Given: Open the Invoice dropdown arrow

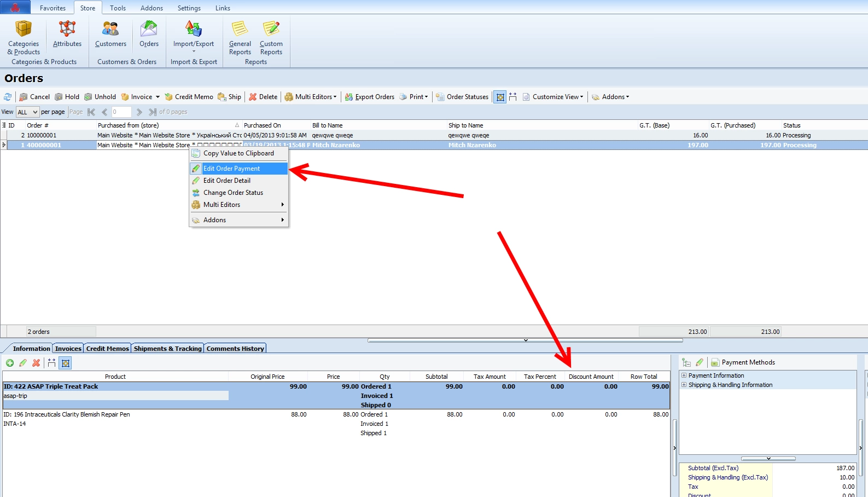Looking at the screenshot, I should click(x=158, y=97).
